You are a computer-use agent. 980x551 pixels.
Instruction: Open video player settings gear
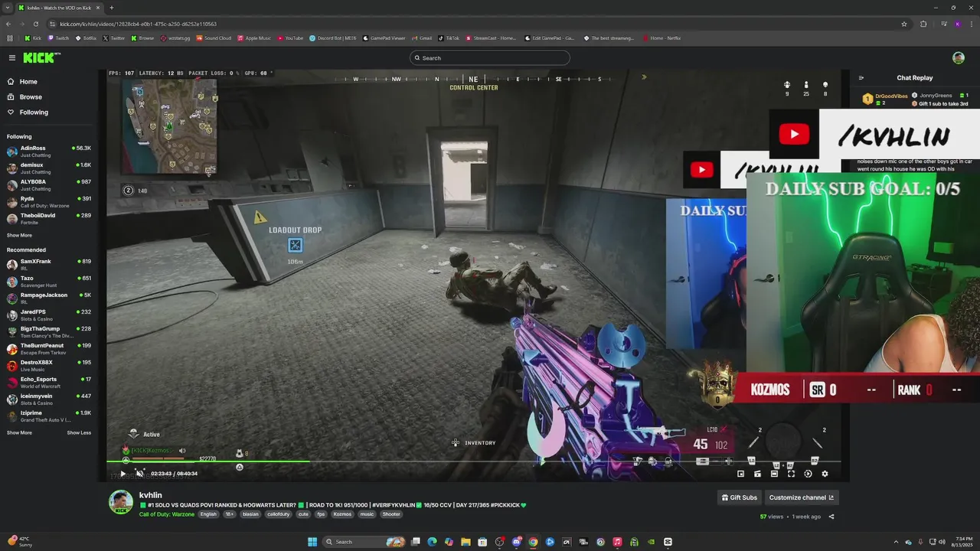(x=825, y=474)
